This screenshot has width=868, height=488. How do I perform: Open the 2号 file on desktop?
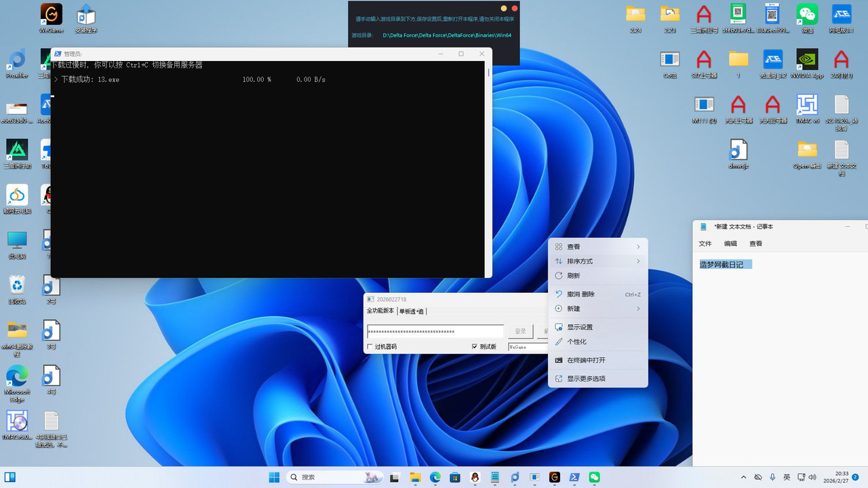52,289
